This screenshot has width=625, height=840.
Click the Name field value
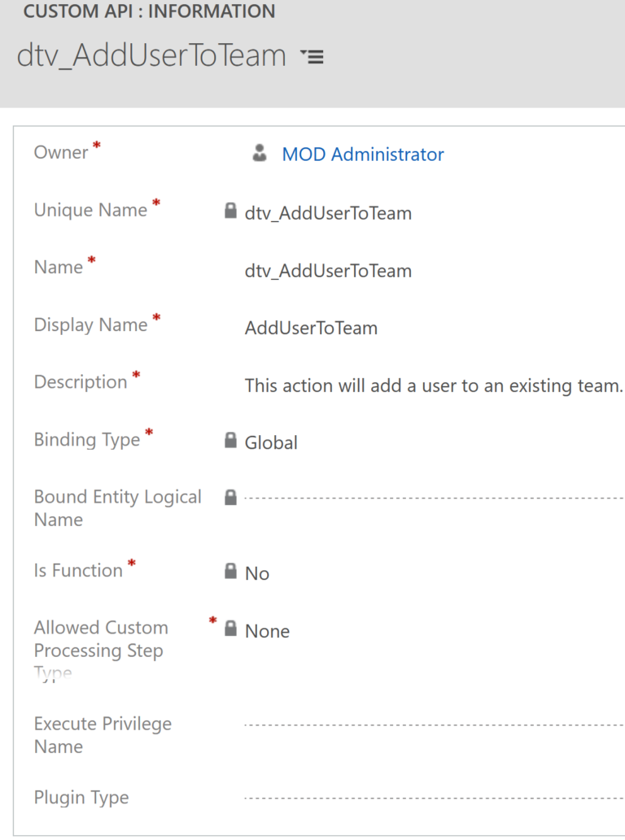click(x=328, y=270)
